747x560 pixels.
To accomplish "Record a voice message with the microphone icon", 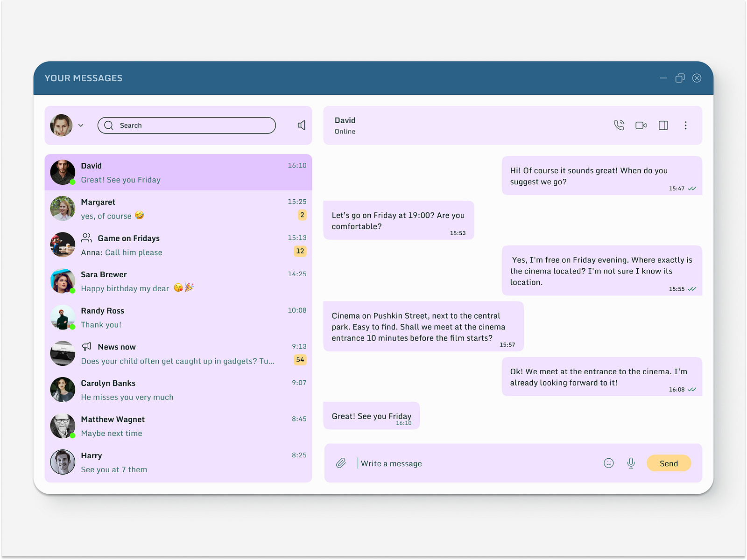I will coord(631,463).
